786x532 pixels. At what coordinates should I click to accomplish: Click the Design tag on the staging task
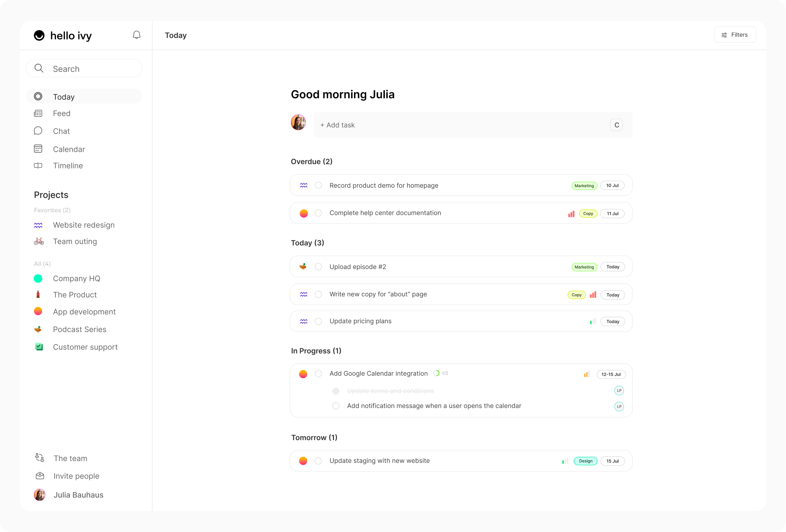[x=585, y=461]
